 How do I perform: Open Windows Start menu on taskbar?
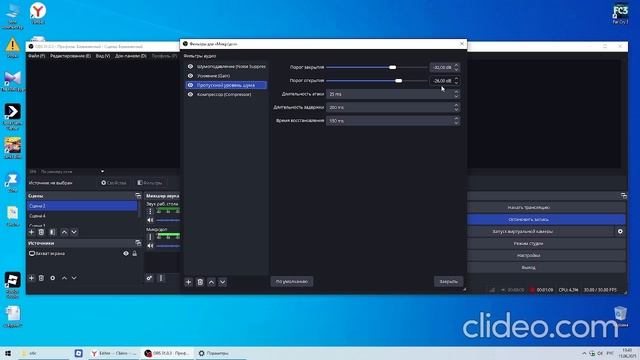point(8,353)
